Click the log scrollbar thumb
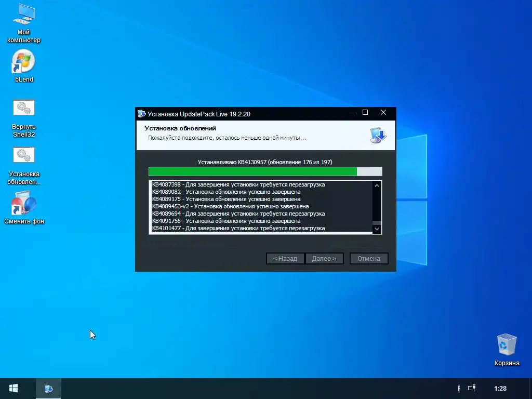Image resolution: width=532 pixels, height=399 pixels. click(377, 223)
